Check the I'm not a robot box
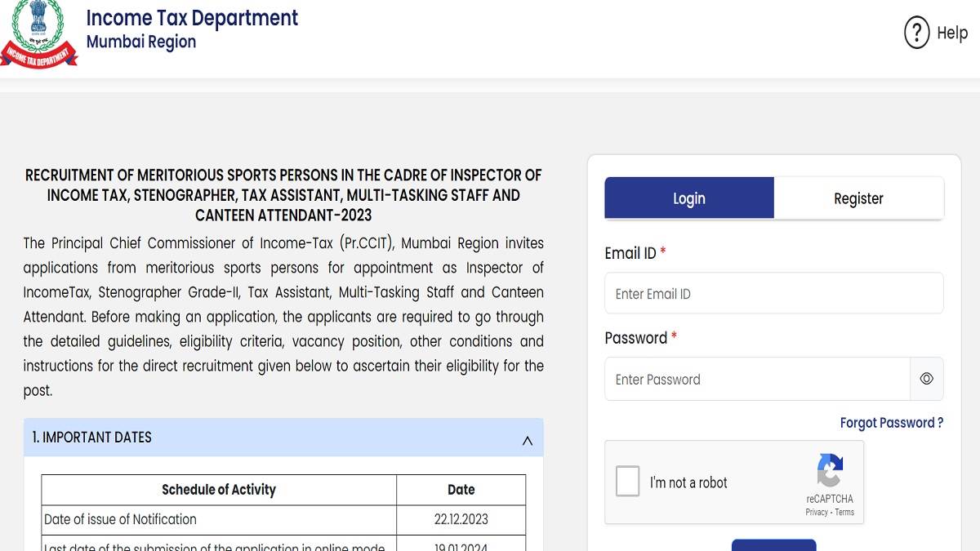Viewport: 980px width, 551px height. click(628, 482)
